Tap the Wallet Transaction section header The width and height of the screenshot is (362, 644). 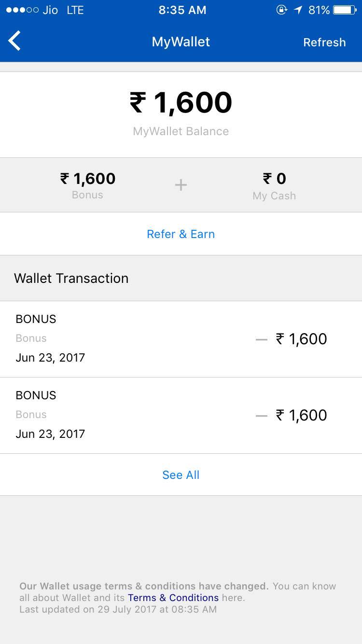pos(71,278)
